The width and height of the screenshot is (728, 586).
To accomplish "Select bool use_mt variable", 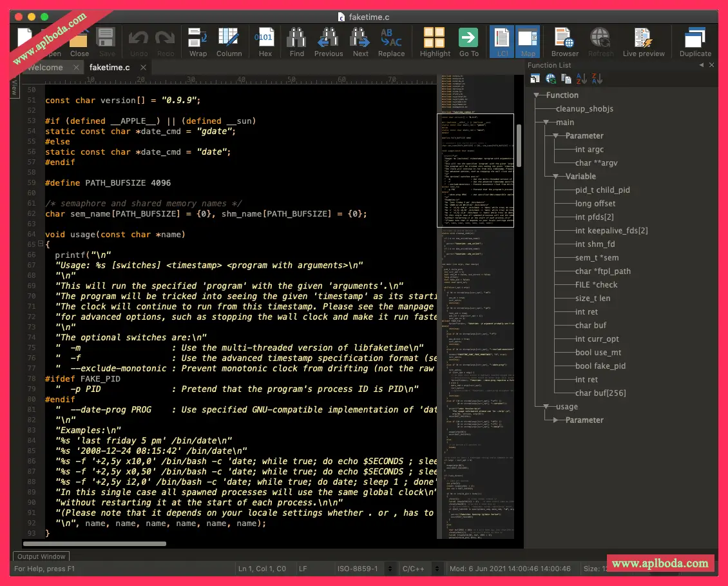I will (x=598, y=352).
